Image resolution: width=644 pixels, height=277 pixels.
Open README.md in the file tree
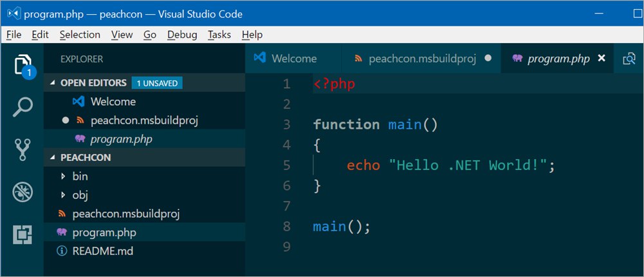(x=145, y=251)
